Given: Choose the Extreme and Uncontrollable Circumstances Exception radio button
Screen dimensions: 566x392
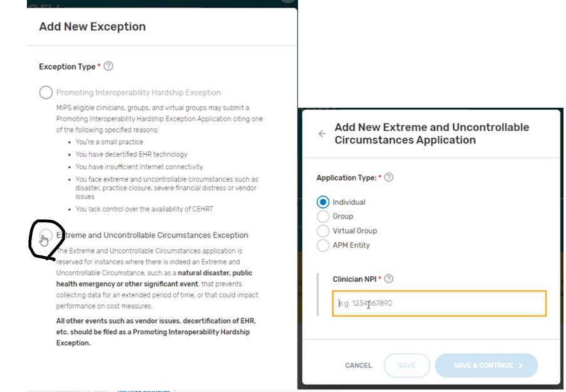Looking at the screenshot, I should pyautogui.click(x=46, y=235).
